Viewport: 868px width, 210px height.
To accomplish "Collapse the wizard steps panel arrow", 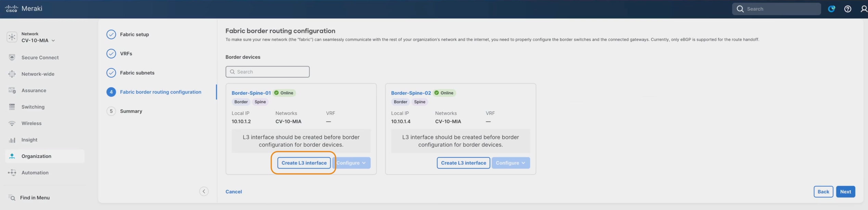I will [204, 192].
